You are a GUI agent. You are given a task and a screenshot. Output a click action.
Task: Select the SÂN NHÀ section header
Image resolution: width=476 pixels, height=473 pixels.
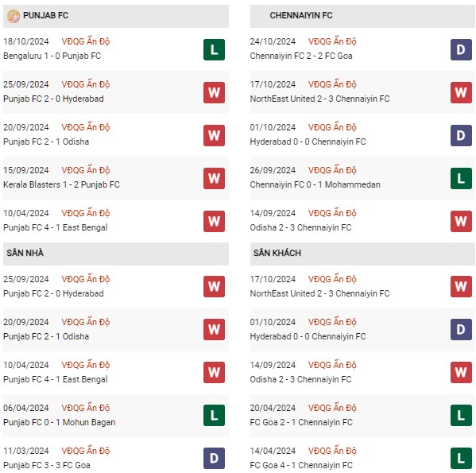coord(116,254)
